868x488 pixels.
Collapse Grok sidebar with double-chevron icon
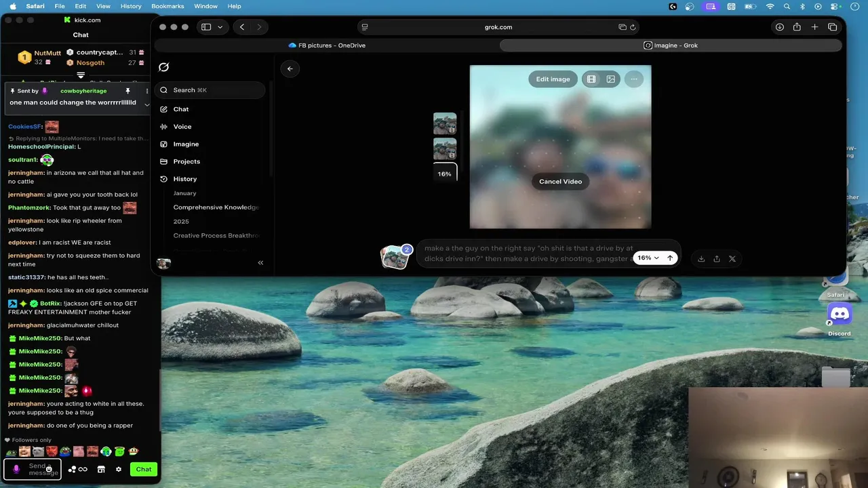pos(260,262)
